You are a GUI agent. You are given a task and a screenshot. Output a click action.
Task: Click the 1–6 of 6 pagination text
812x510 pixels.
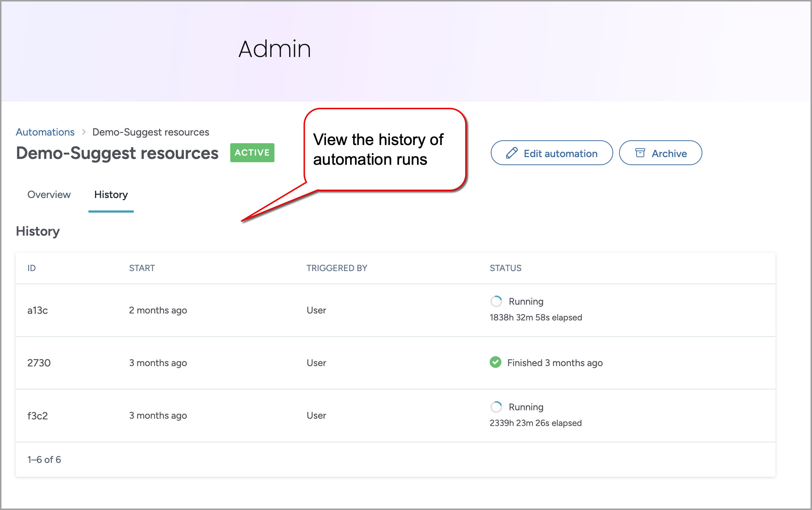tap(44, 459)
